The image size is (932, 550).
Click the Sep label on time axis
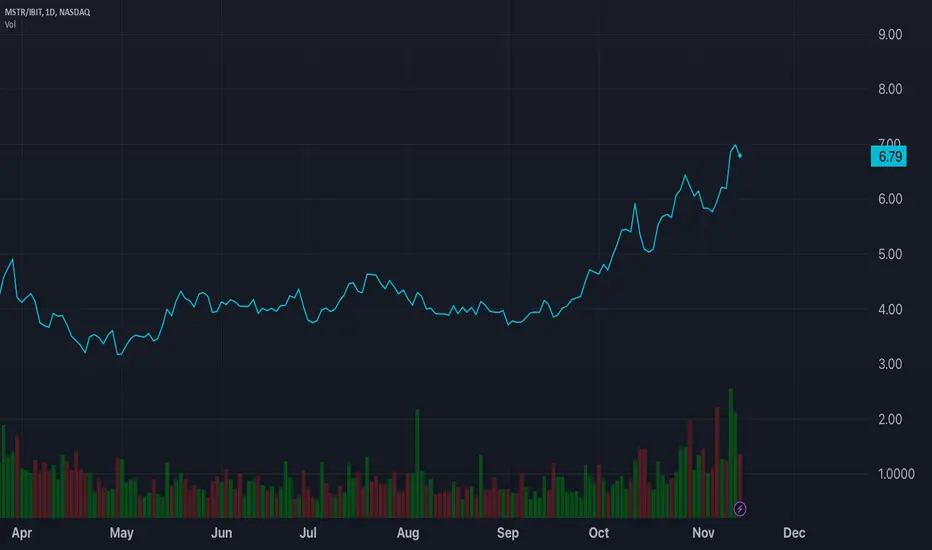click(x=508, y=533)
